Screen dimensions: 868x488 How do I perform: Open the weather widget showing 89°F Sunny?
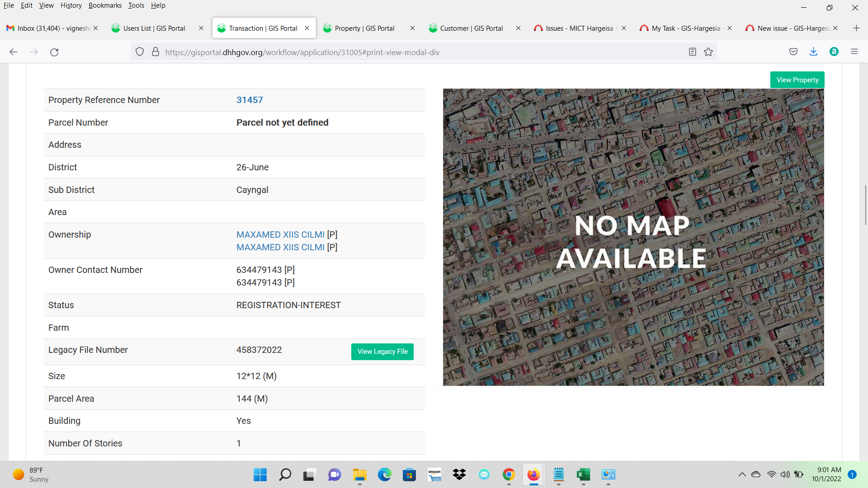pyautogui.click(x=31, y=474)
